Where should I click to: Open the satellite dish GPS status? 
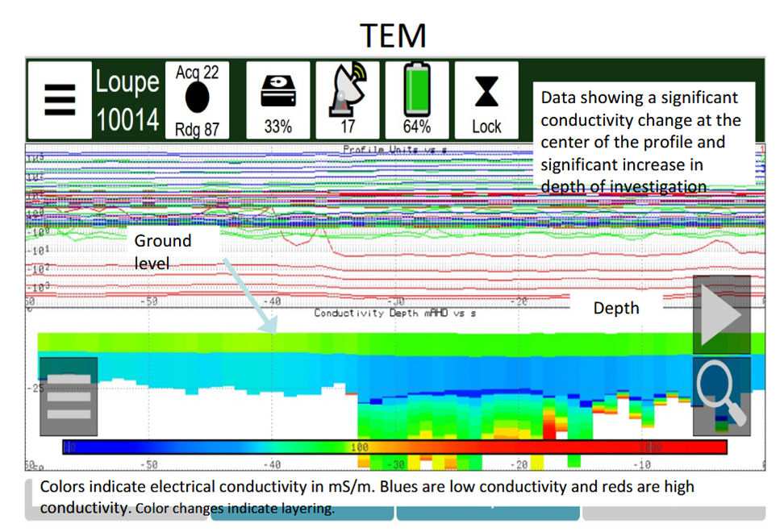(348, 100)
